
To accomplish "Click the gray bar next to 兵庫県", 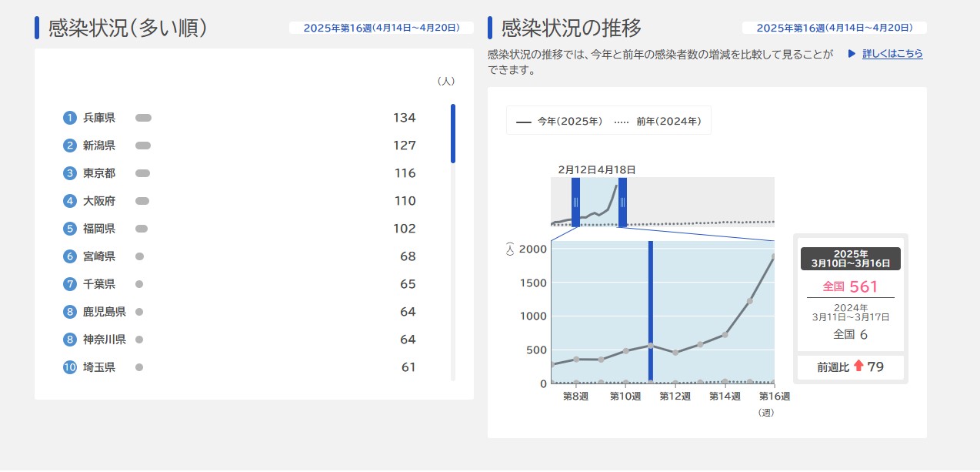I will [x=143, y=118].
